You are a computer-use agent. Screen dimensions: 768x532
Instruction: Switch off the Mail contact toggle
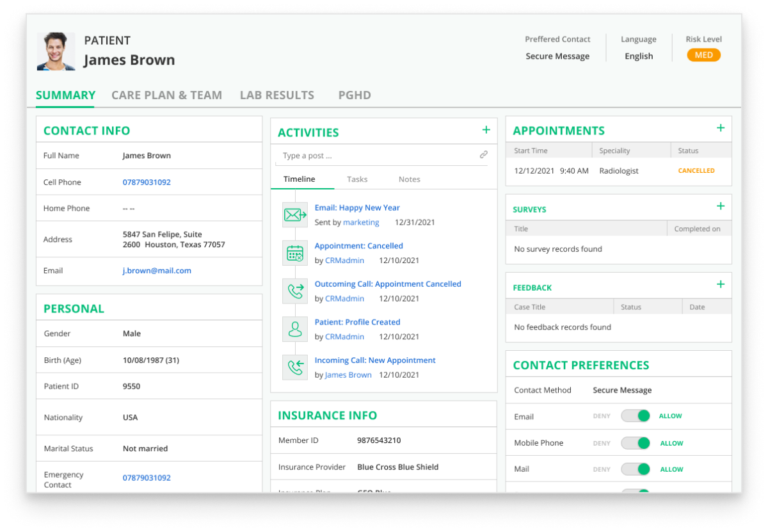[636, 469]
